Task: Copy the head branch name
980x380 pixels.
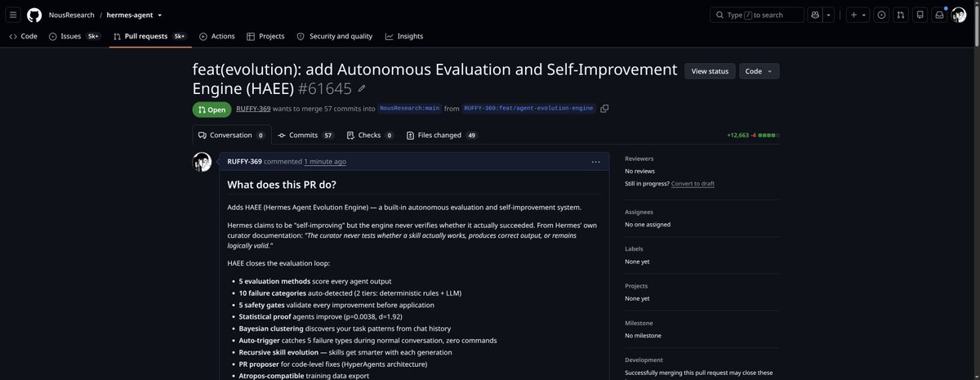Action: [x=604, y=109]
